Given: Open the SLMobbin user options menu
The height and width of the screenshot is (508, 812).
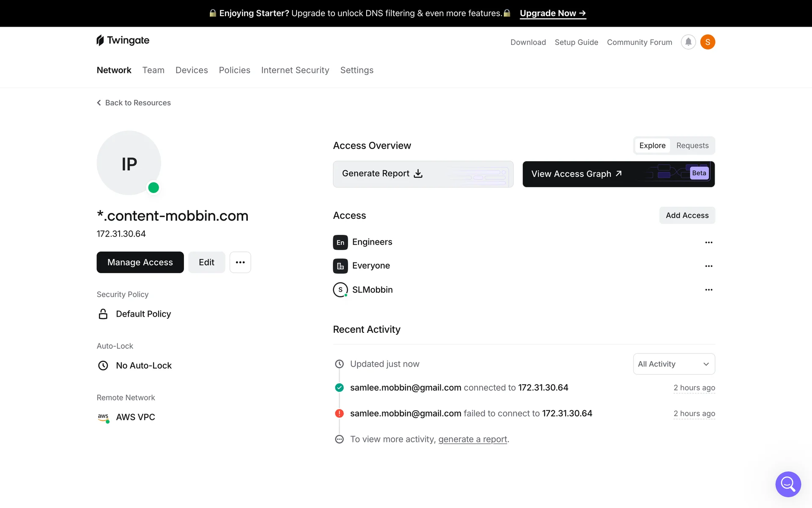Looking at the screenshot, I should [709, 290].
